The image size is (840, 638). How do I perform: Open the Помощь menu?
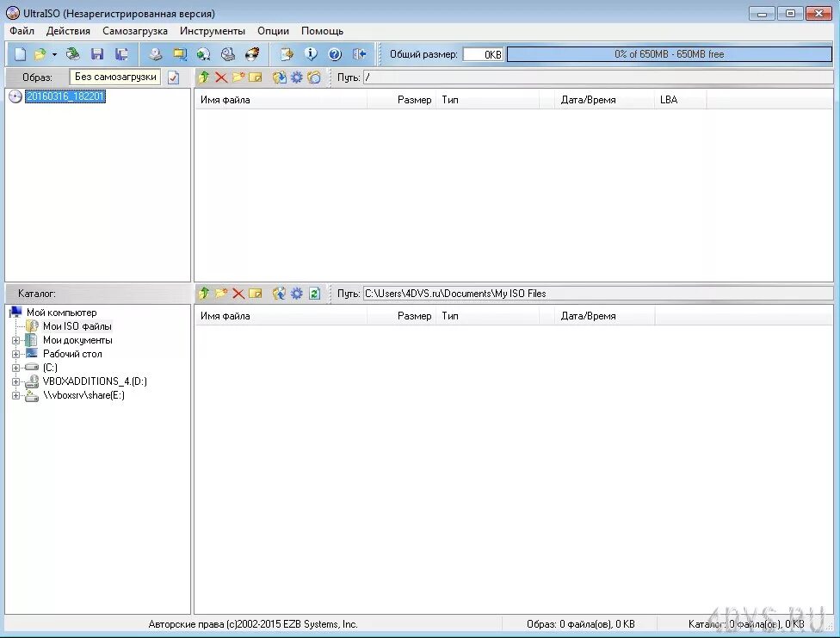point(323,31)
